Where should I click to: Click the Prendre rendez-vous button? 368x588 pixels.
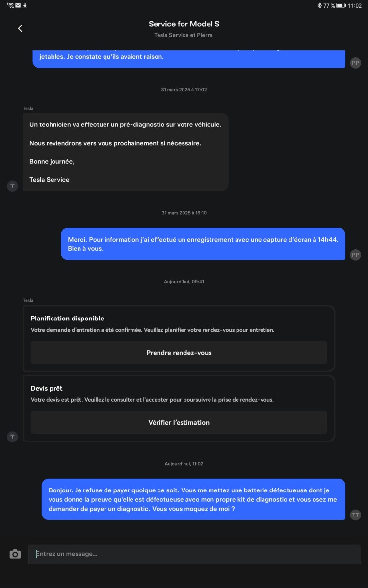click(x=179, y=352)
